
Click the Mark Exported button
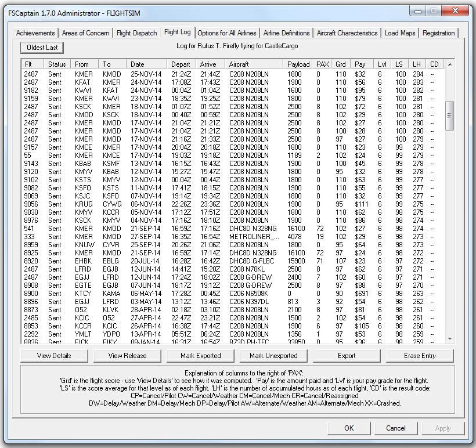pos(200,356)
